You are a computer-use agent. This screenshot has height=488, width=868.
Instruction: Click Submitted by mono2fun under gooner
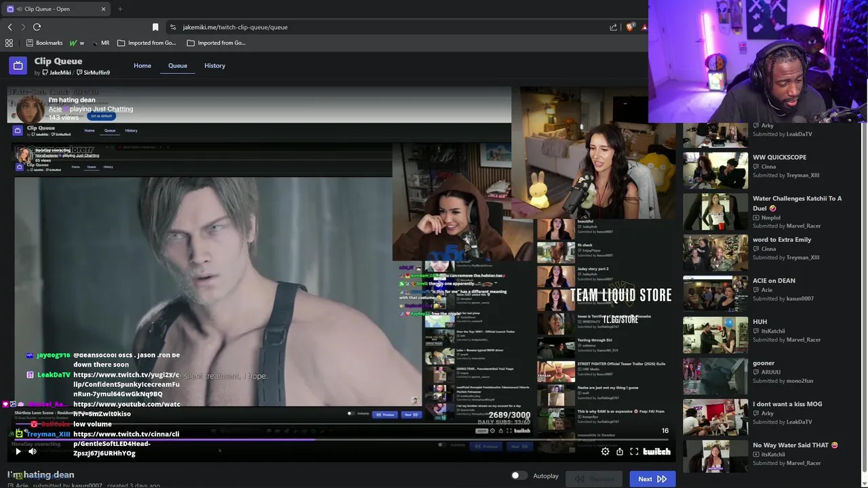[x=783, y=381]
